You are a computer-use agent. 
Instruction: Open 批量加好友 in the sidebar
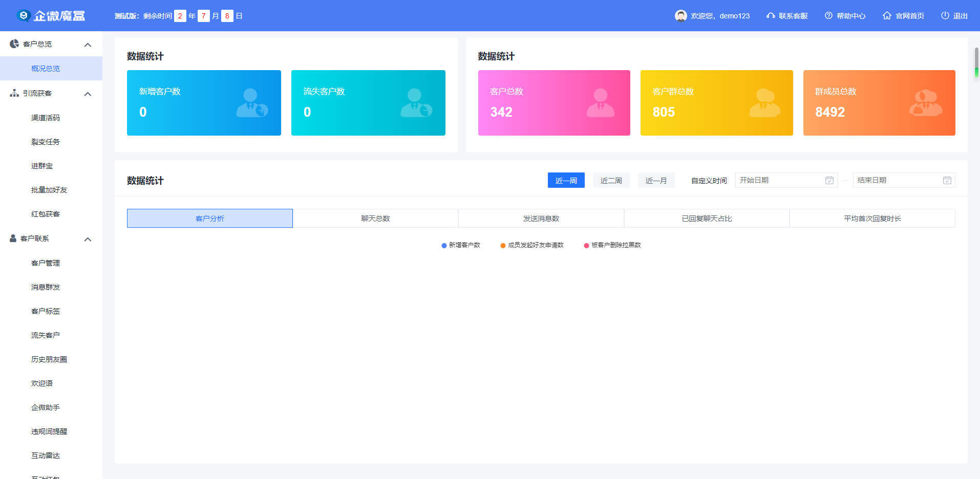tap(51, 190)
